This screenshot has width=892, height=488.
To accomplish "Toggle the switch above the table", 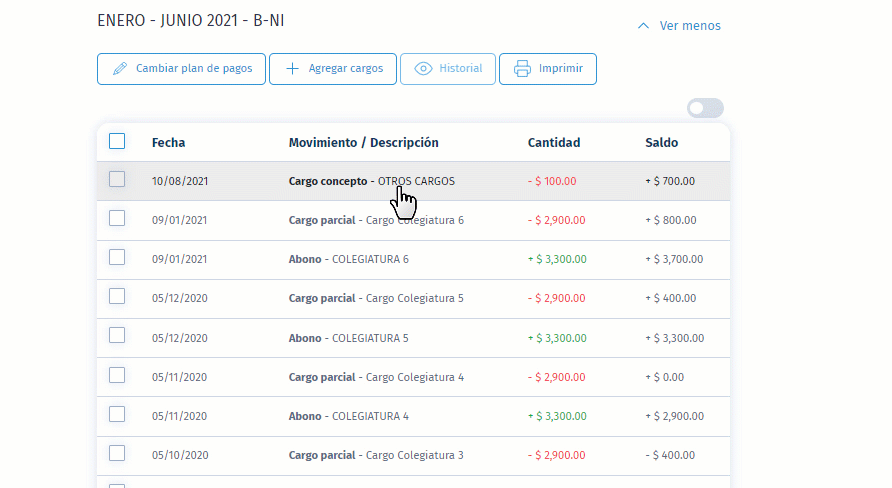I will (x=705, y=108).
